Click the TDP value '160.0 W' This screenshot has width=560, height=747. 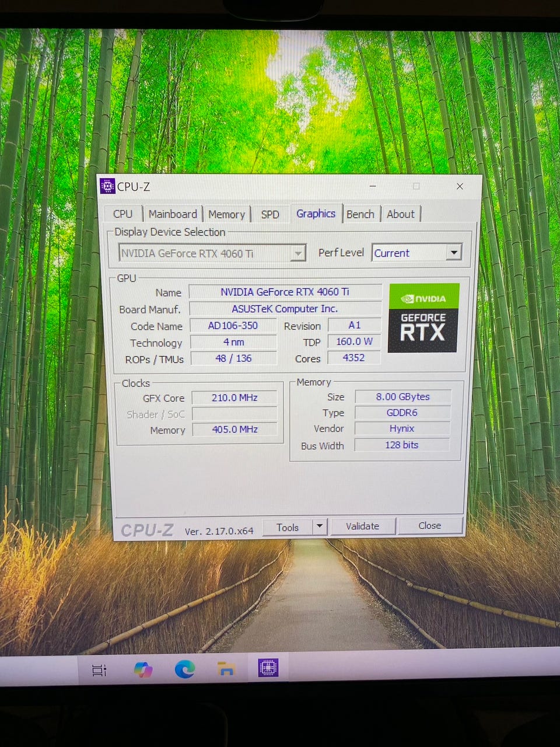tap(354, 341)
